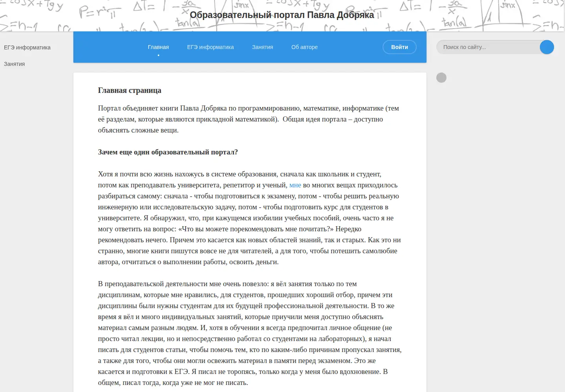Click the gray circle icon below the search
565x392 pixels.
point(441,78)
